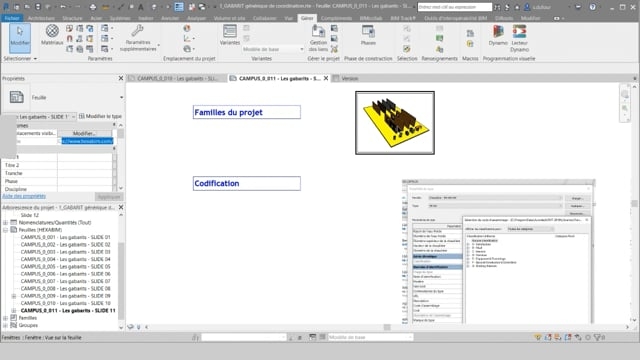
Task: Launch Dynamo
Action: (x=498, y=35)
